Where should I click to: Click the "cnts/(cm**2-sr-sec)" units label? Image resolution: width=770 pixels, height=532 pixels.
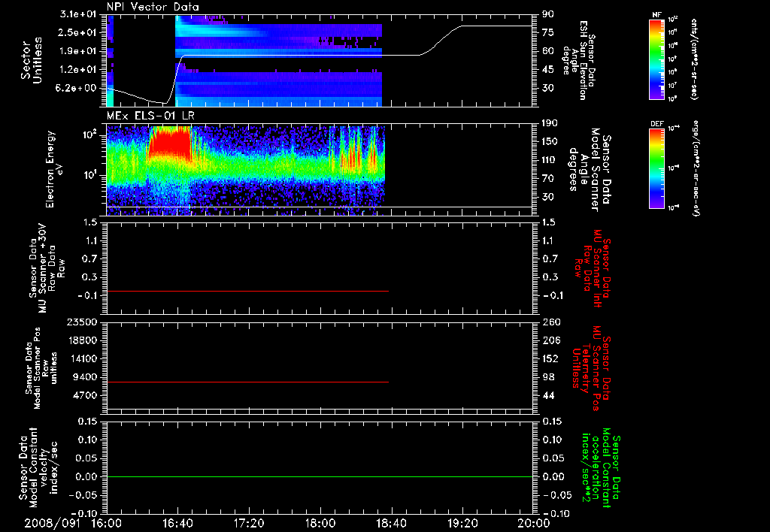pyautogui.click(x=694, y=59)
